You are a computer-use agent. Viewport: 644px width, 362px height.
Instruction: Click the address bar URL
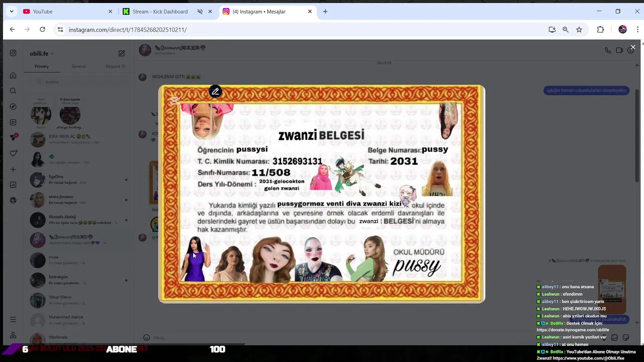(x=128, y=30)
